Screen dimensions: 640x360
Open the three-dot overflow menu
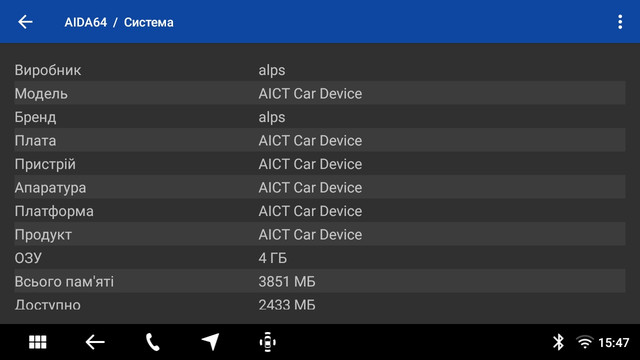[620, 22]
